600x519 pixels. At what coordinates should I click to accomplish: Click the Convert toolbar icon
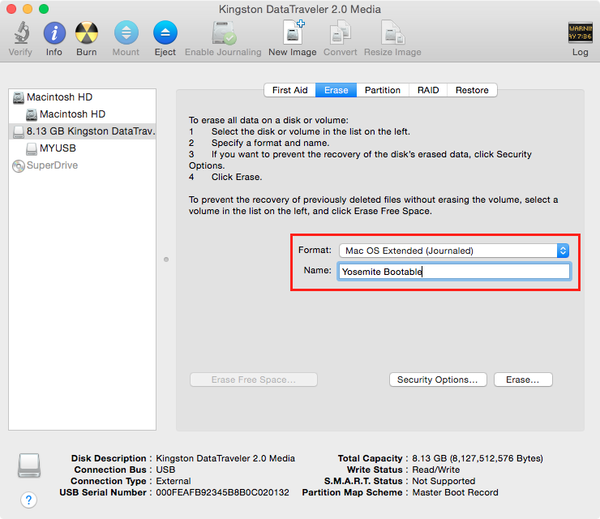(340, 33)
